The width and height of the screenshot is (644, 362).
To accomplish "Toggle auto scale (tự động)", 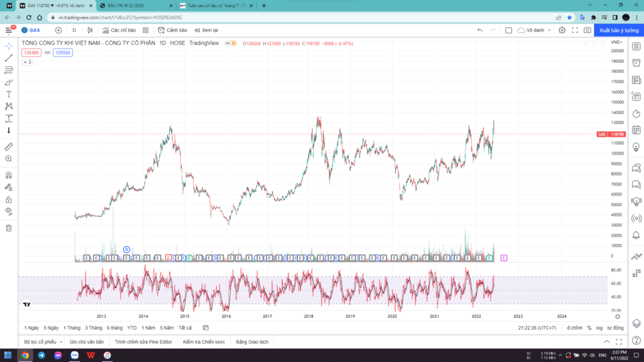I will click(x=615, y=328).
